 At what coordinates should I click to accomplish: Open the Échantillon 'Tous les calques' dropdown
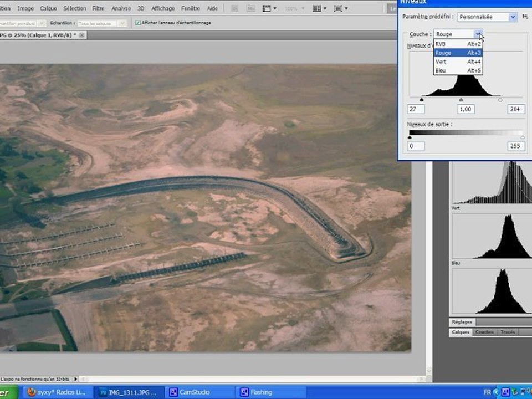click(x=102, y=23)
